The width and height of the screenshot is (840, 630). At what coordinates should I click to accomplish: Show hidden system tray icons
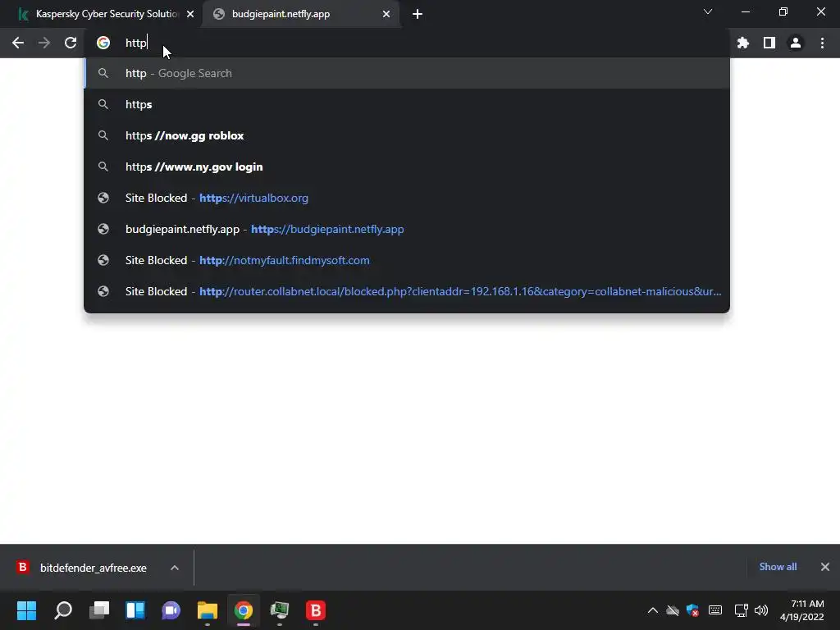(652, 610)
